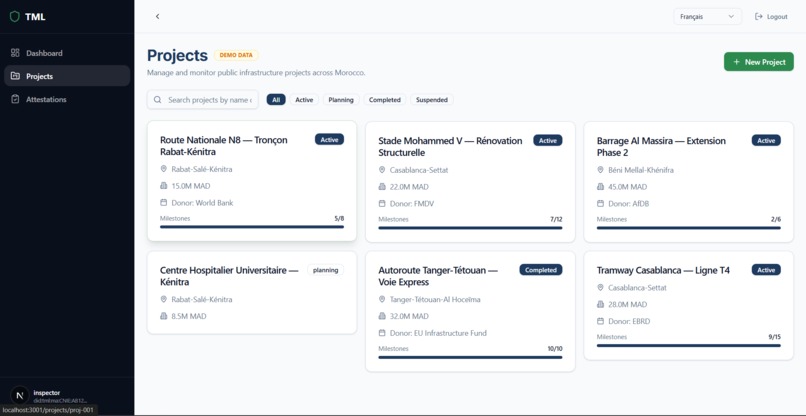Click the back chevron icon in header

[x=157, y=16]
